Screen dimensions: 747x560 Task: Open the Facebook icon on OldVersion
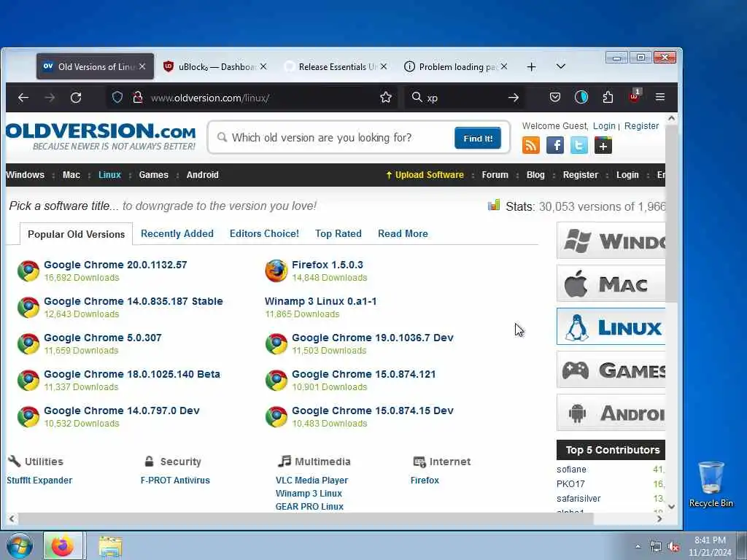pos(555,145)
